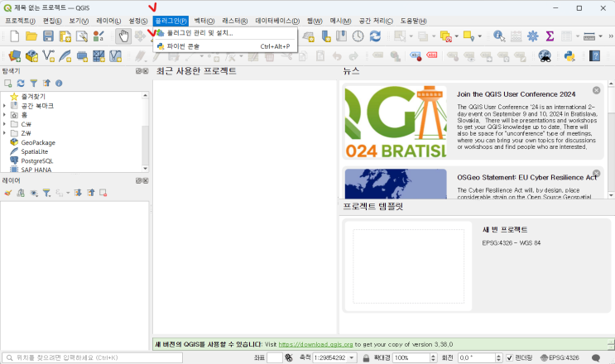This screenshot has height=364, width=615.
Task: Dismiss the EU Cyber Resilience Act news item
Action: [x=596, y=173]
